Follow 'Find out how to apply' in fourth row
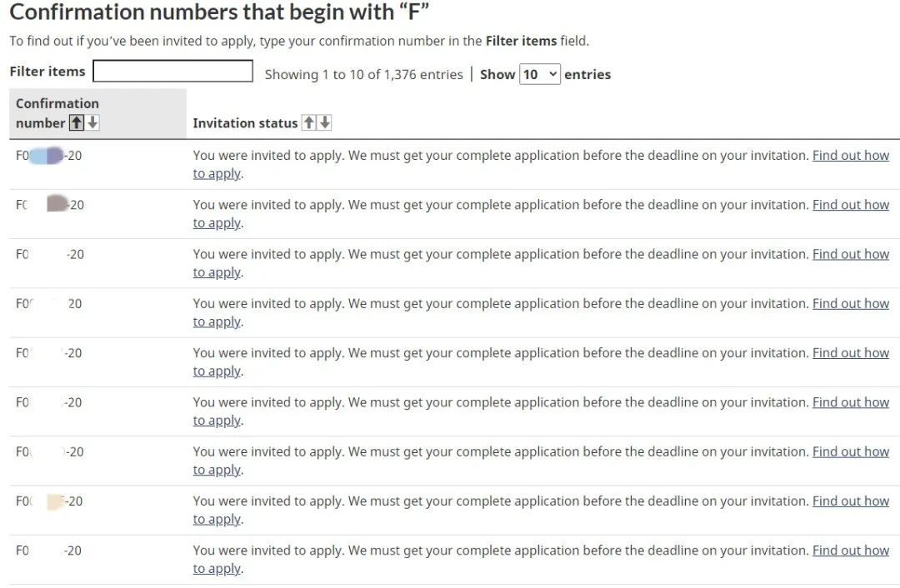 pos(851,303)
